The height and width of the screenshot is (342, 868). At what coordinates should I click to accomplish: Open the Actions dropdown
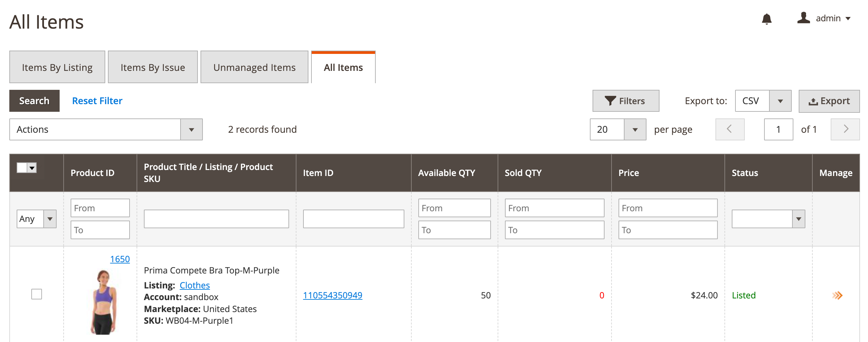(x=106, y=129)
